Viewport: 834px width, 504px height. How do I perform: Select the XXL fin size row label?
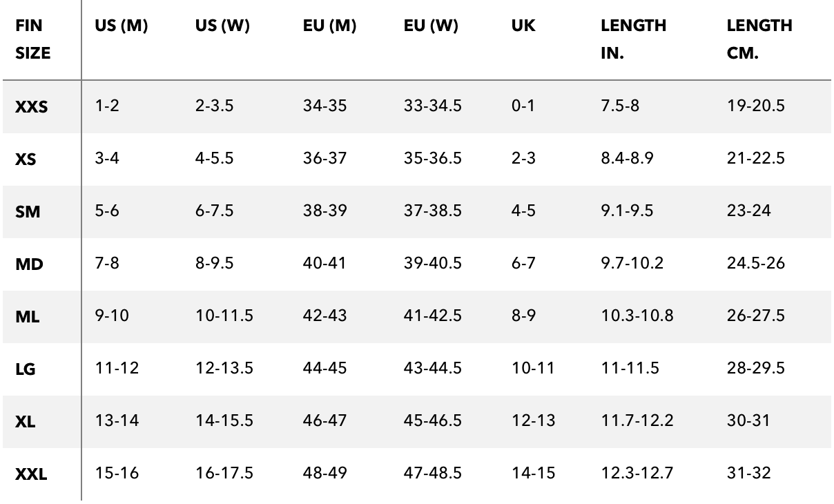click(x=32, y=474)
